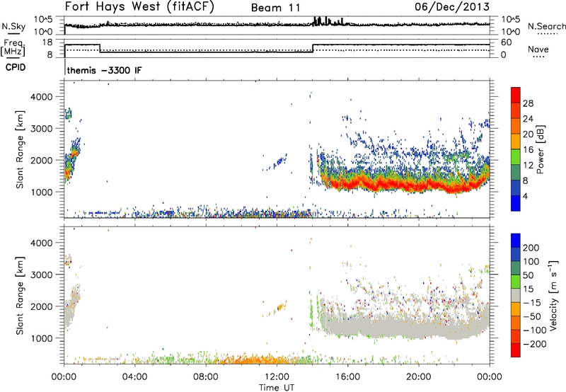The width and height of the screenshot is (566, 392).
Task: Click the '28' Power colorbar value
Action: tap(528, 103)
